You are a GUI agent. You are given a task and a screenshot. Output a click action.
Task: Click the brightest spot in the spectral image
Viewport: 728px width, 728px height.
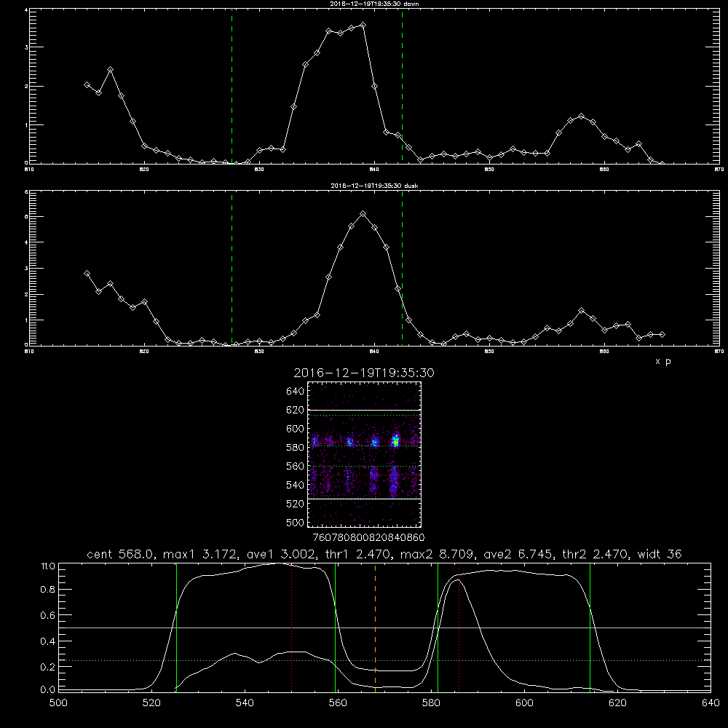pos(395,441)
